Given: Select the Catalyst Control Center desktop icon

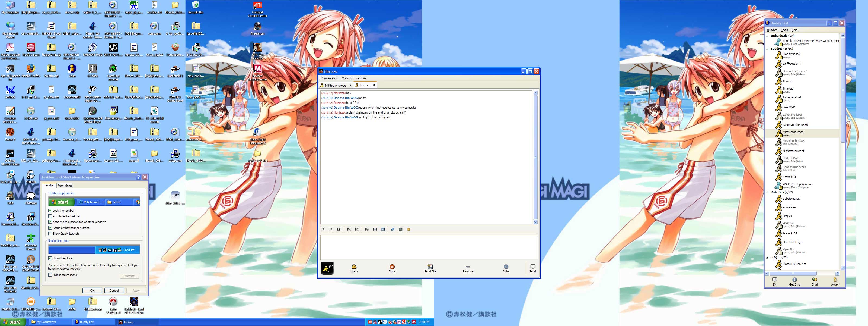Looking at the screenshot, I should pos(257,9).
